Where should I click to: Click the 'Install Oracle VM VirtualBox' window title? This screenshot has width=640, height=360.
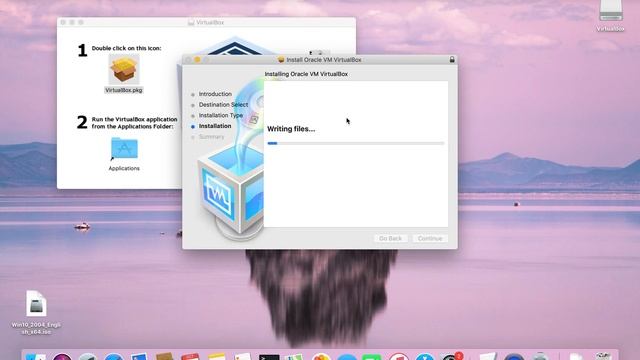pyautogui.click(x=324, y=60)
